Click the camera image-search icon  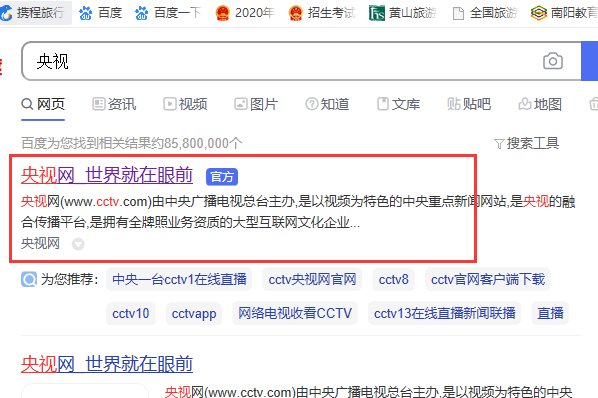coord(553,61)
